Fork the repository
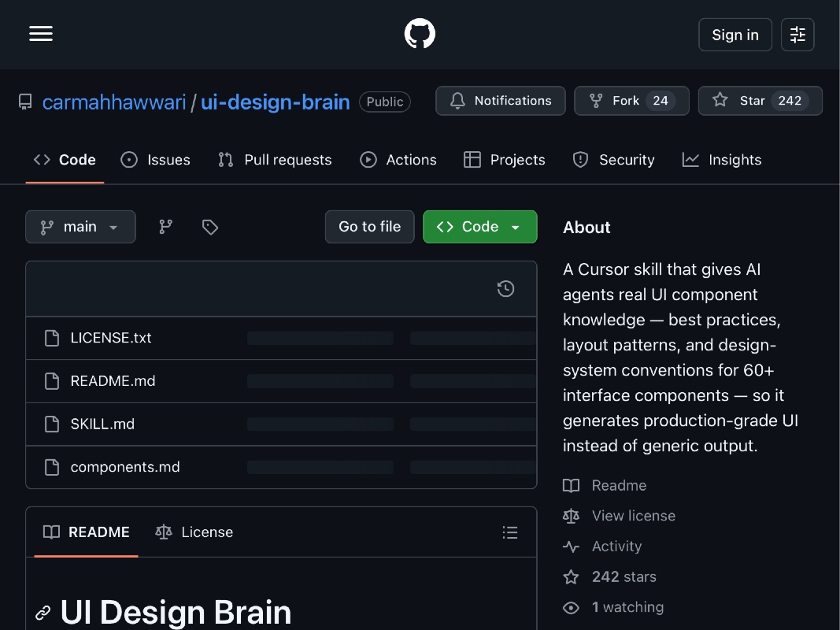 tap(631, 101)
